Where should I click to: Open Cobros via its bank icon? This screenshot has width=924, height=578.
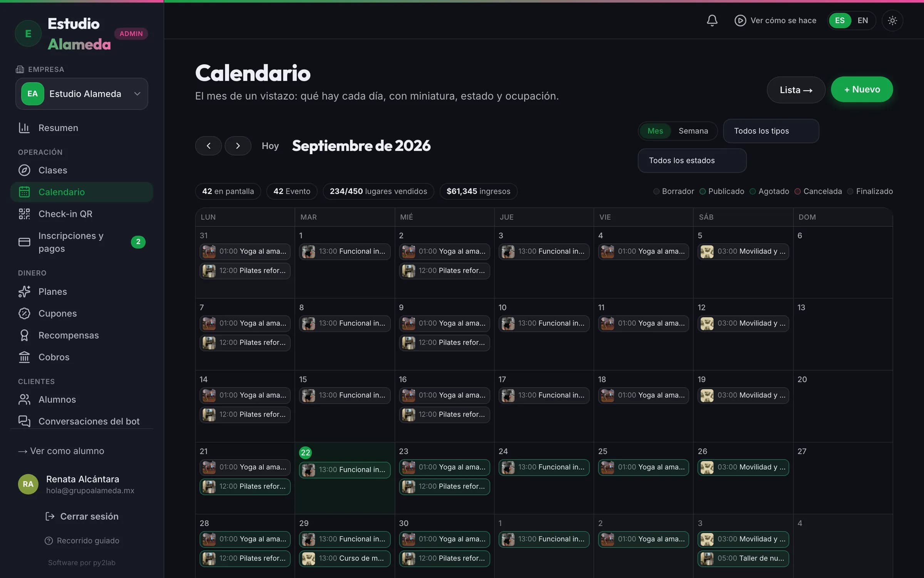coord(24,357)
